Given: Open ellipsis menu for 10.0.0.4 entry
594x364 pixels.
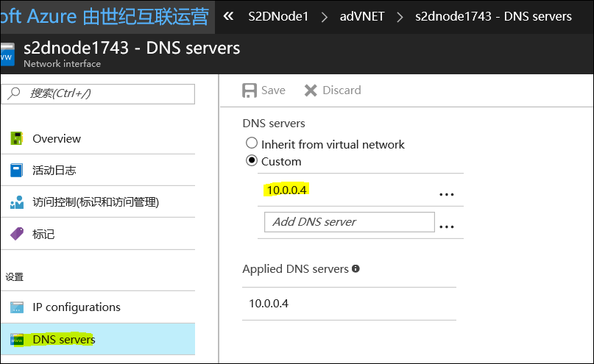Looking at the screenshot, I should tap(446, 194).
